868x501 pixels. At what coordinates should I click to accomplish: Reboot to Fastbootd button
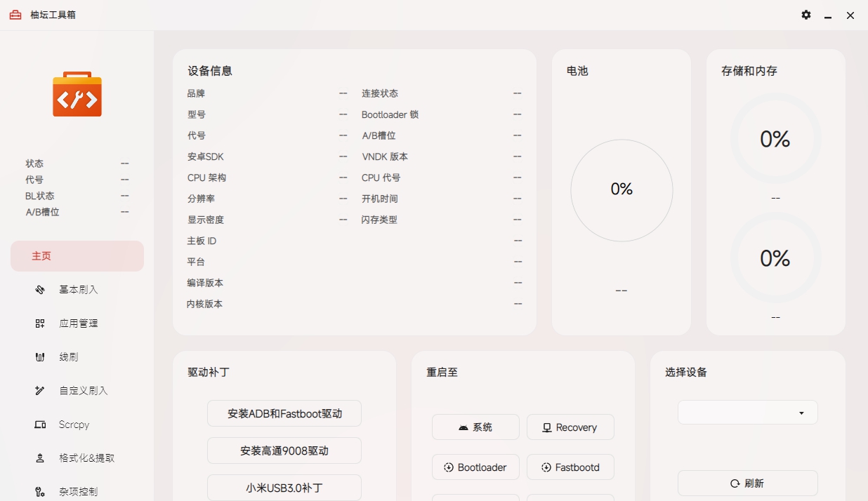tap(570, 467)
